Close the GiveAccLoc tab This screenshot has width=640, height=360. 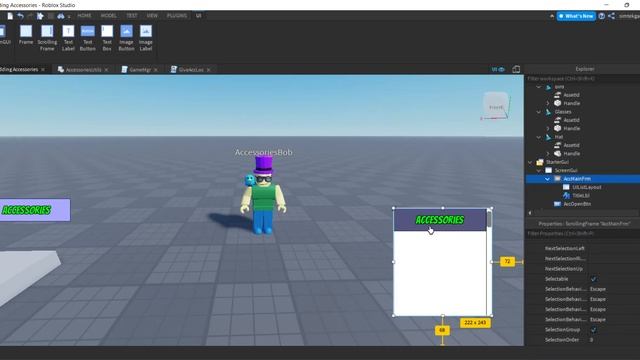pos(209,70)
